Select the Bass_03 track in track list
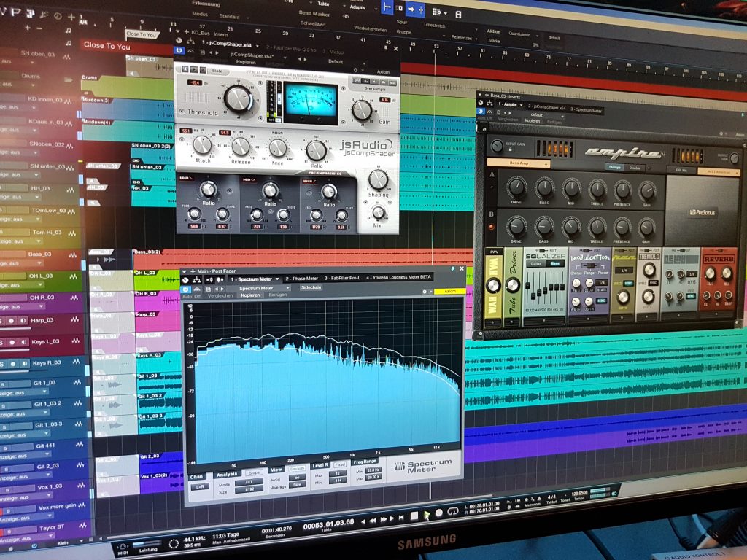The height and width of the screenshot is (560, 747). (x=39, y=254)
